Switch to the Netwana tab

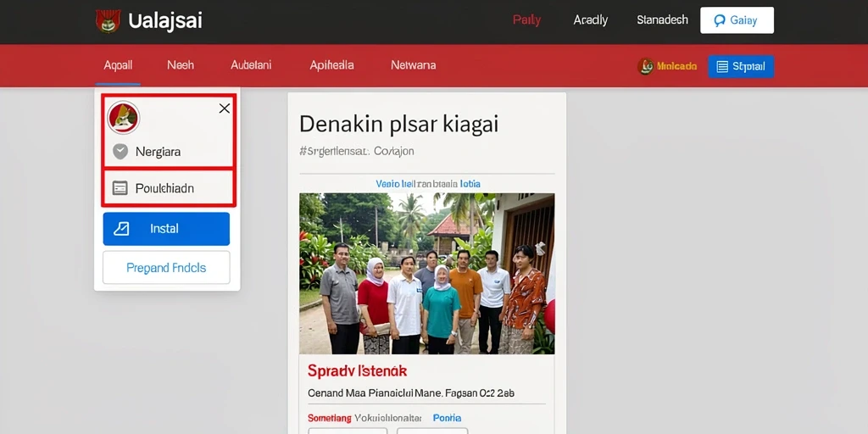pos(413,65)
